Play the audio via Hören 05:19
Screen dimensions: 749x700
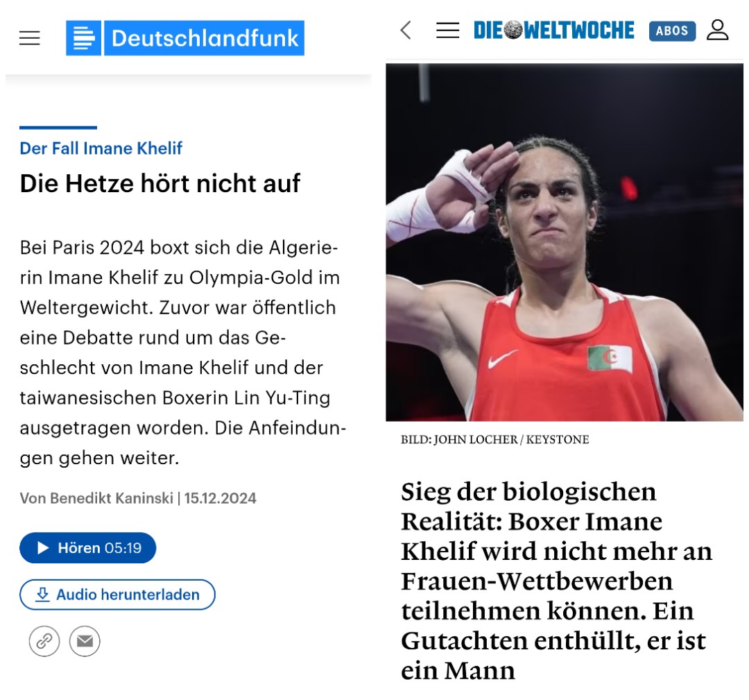(88, 547)
